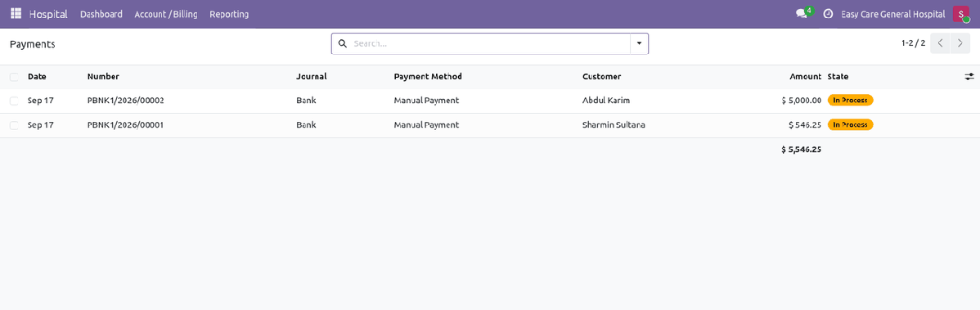Screen dimensions: 980x310
Task: Click the Payments page title
Action: (33, 44)
